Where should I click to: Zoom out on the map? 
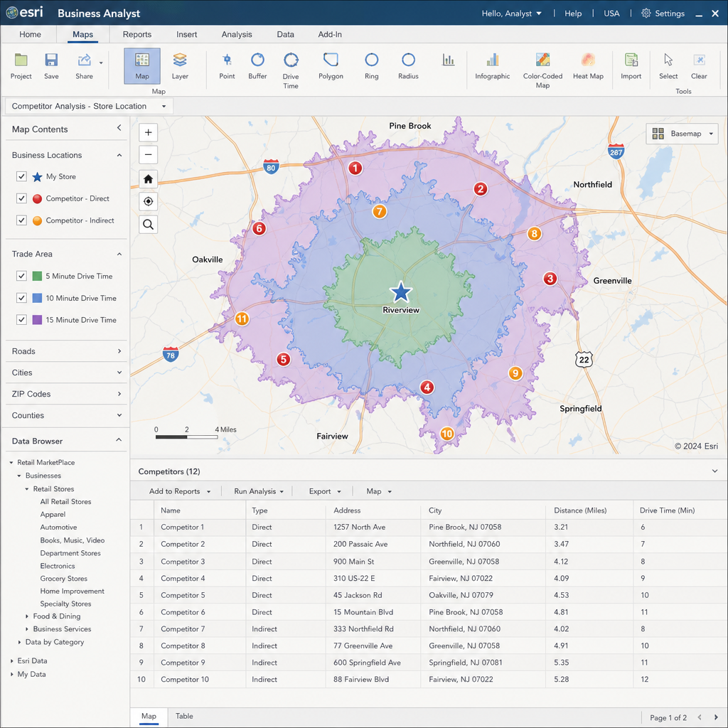tap(148, 154)
